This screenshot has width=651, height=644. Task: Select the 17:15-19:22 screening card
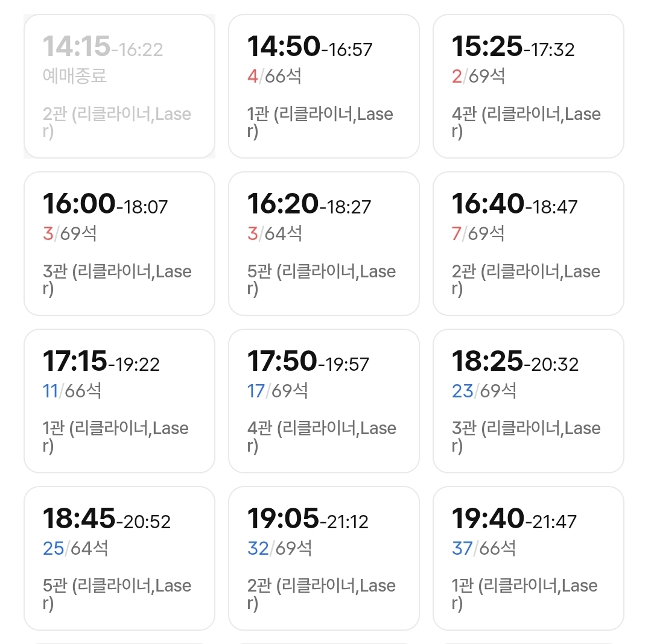(119, 401)
